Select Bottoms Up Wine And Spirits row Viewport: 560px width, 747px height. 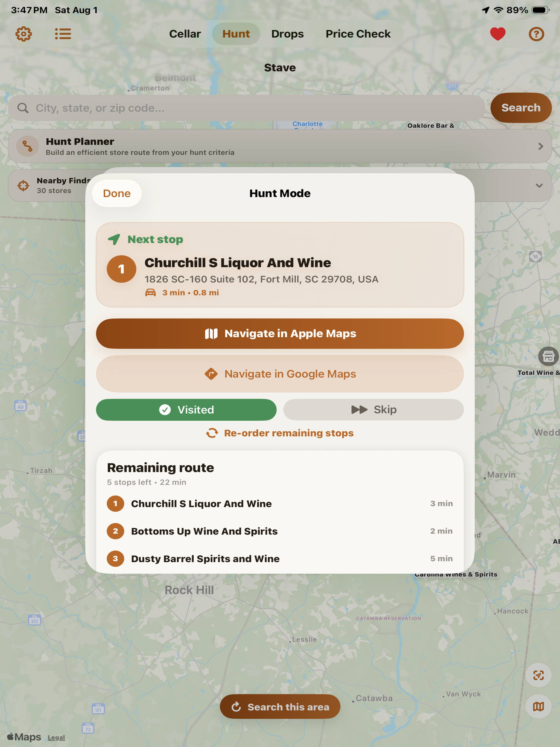pyautogui.click(x=280, y=531)
